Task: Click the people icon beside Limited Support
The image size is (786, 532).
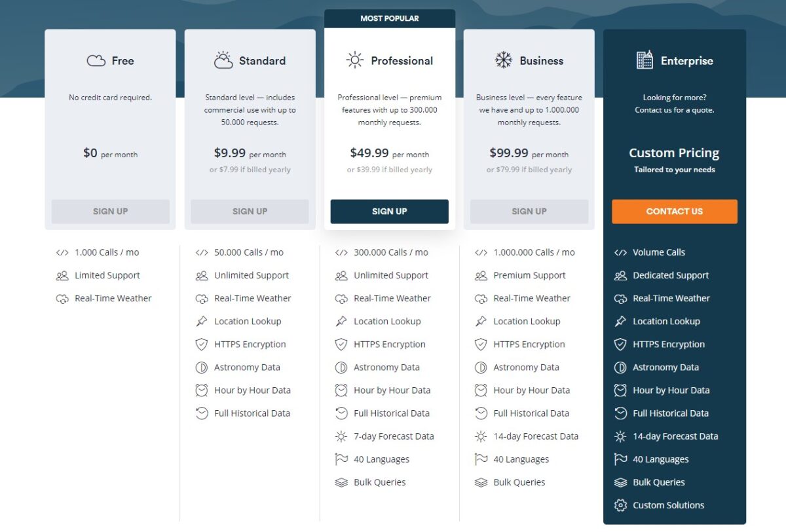Action: [62, 276]
